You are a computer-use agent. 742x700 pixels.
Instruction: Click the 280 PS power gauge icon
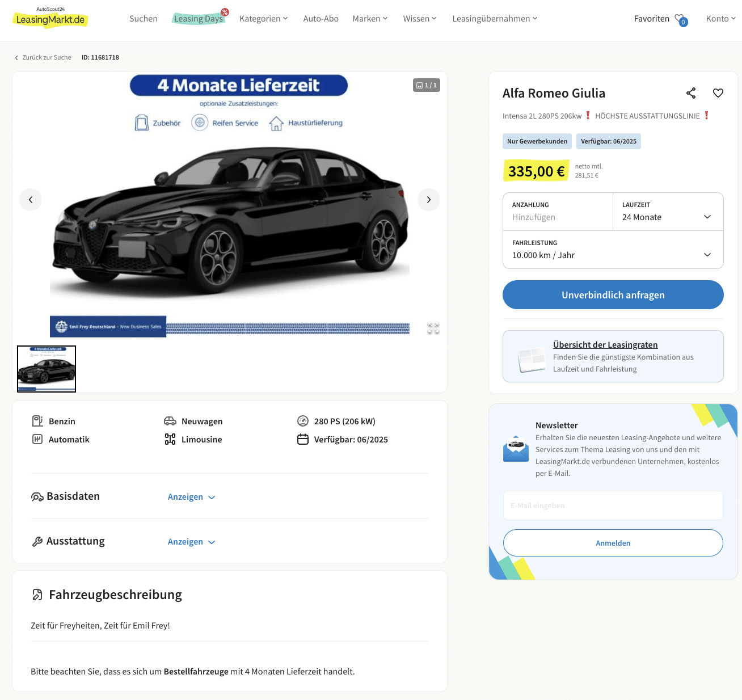[x=303, y=421]
